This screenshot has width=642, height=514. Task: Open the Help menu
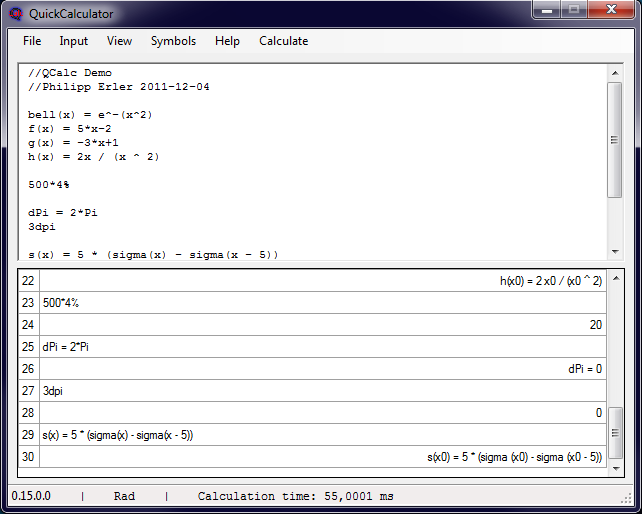(x=227, y=41)
